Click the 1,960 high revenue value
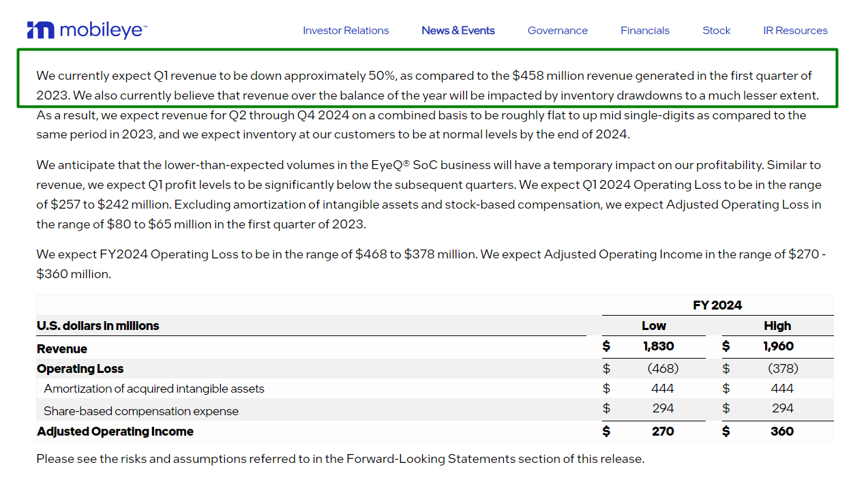Image resolution: width=868 pixels, height=482 pixels. [x=778, y=346]
